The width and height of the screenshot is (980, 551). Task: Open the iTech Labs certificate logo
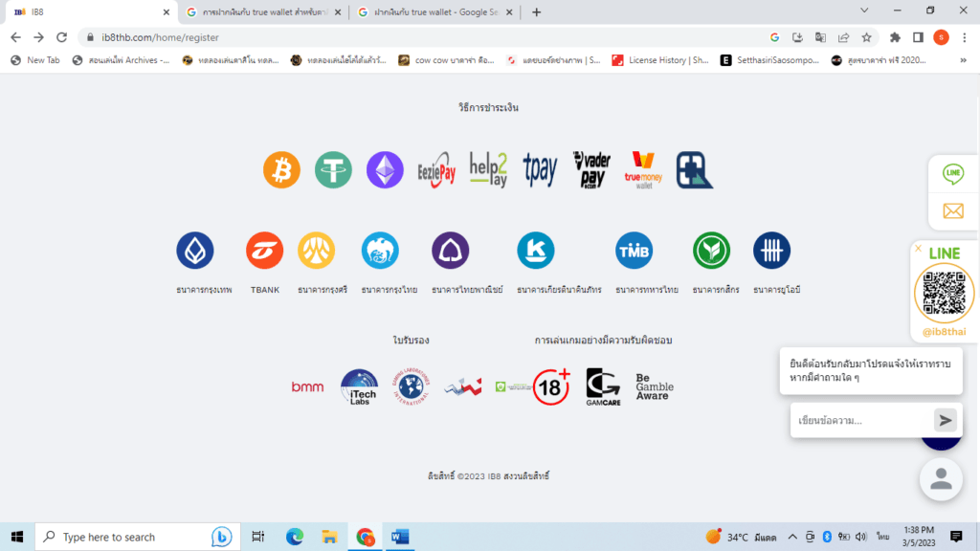point(360,387)
